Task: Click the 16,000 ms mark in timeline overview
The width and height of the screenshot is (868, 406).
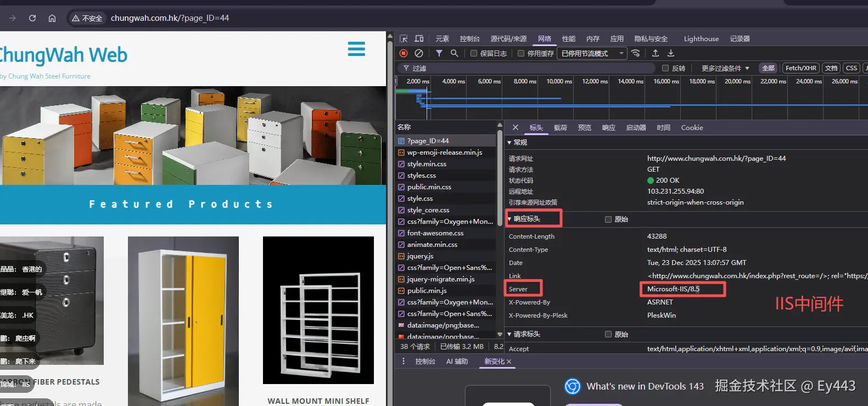Action: pos(666,81)
